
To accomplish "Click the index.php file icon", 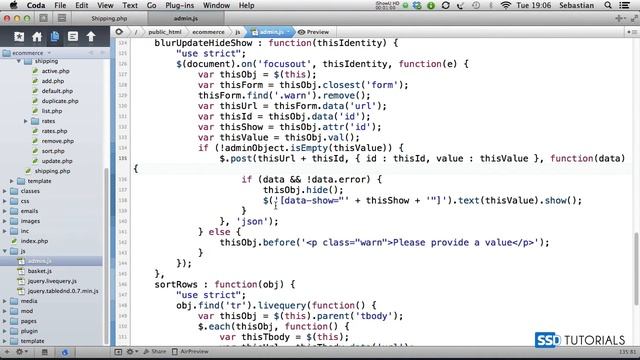I will pyautogui.click(x=15, y=241).
